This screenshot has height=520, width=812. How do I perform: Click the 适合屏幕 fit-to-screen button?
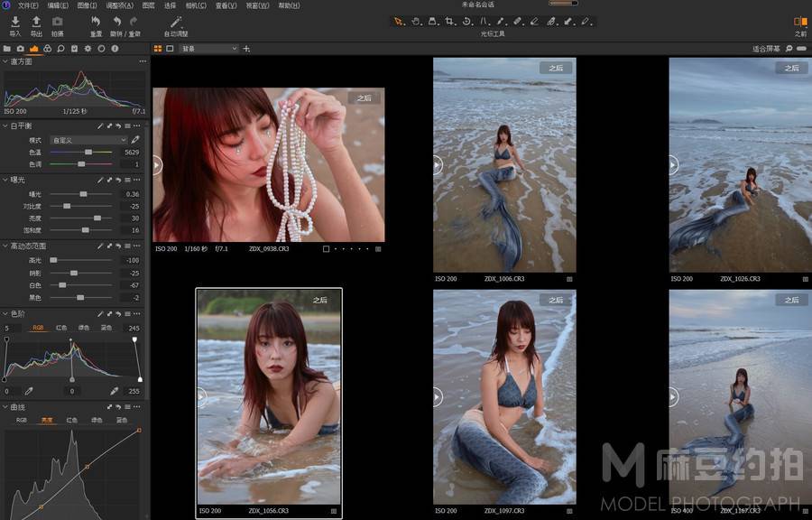coord(766,49)
